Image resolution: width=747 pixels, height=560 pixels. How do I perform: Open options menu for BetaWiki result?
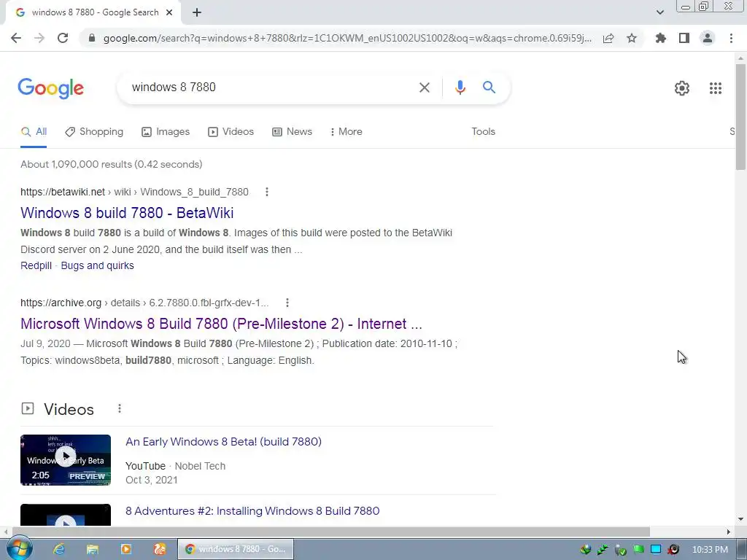267,192
